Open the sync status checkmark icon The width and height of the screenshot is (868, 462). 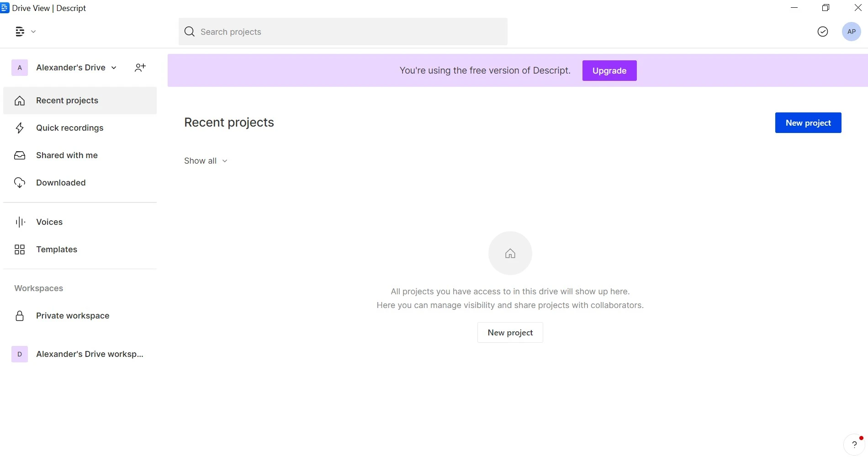point(822,32)
